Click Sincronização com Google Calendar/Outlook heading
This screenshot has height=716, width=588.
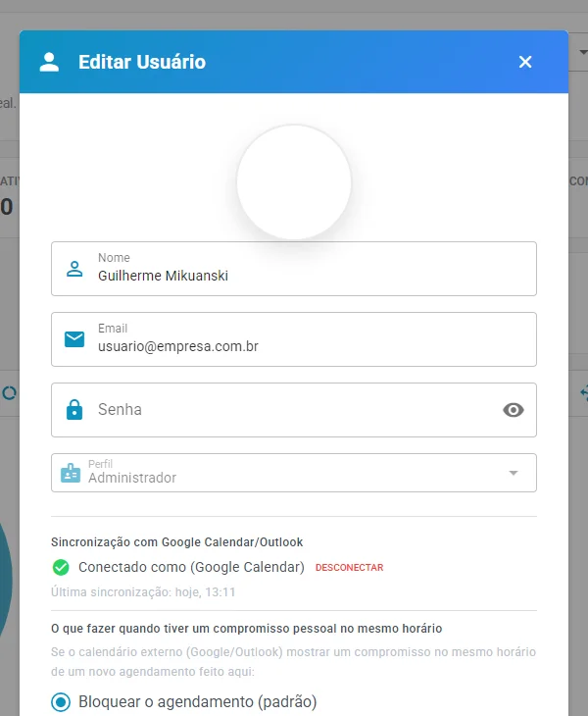pyautogui.click(x=177, y=542)
